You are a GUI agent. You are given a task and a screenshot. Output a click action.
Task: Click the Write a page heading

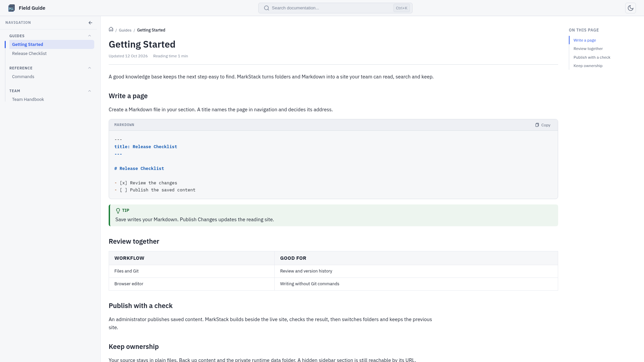pos(128,96)
